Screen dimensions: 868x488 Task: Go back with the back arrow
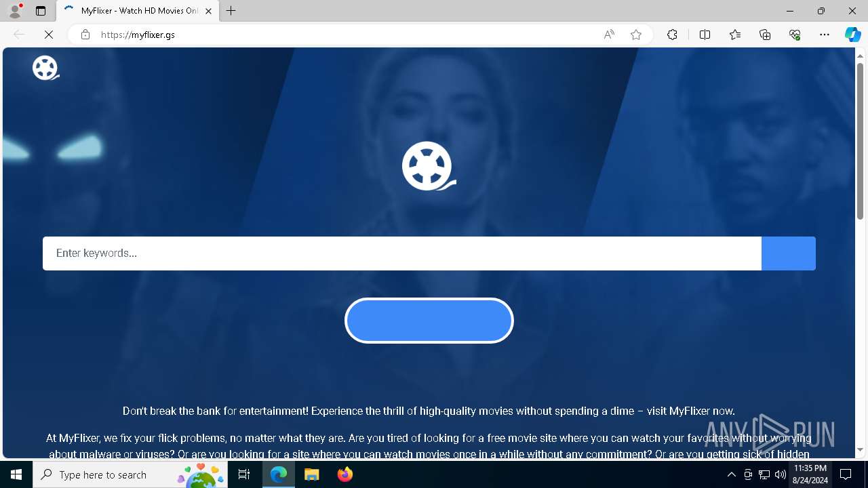(x=19, y=35)
